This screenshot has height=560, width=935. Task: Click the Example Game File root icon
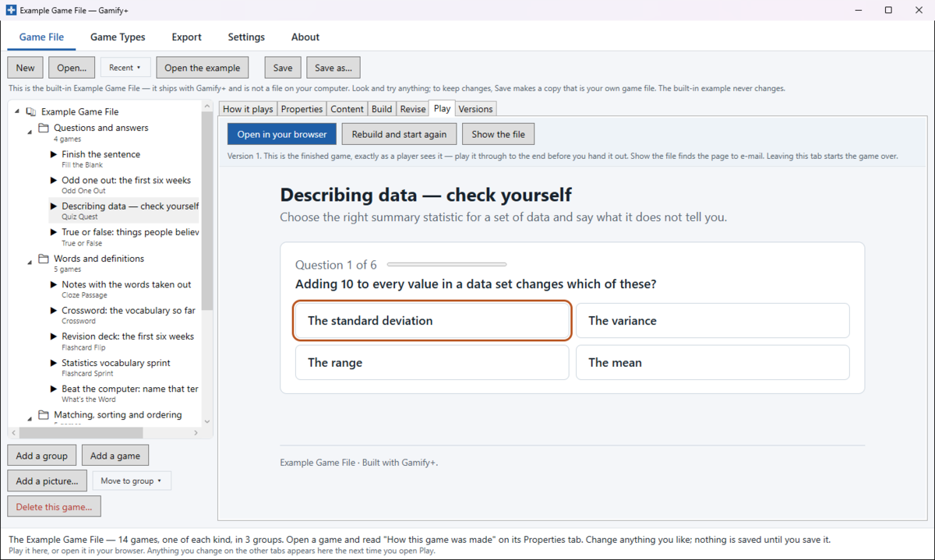pyautogui.click(x=31, y=112)
